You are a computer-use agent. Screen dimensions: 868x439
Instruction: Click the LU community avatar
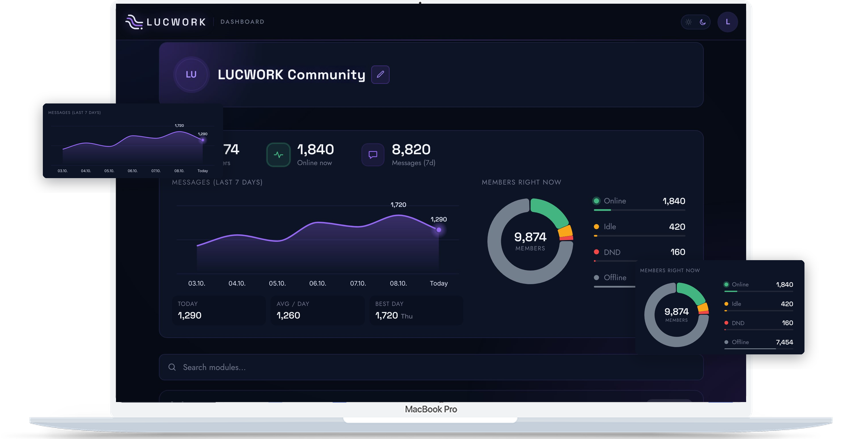pos(191,75)
